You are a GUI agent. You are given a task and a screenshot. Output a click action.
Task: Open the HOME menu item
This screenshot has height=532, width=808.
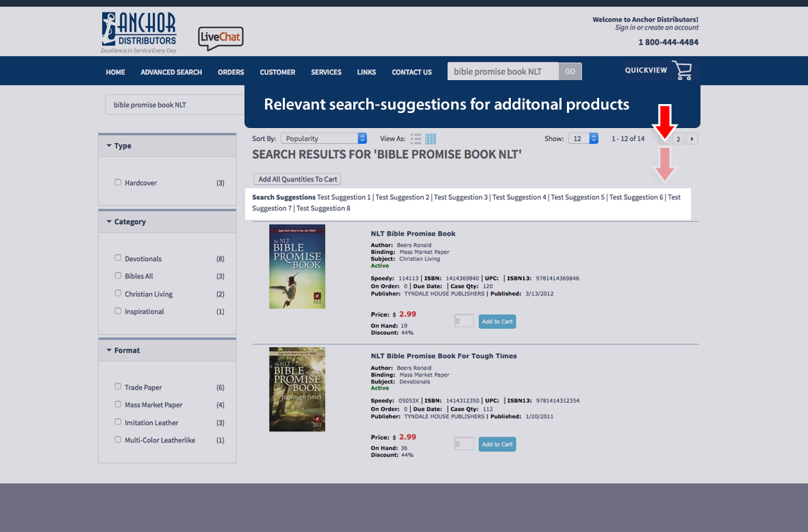(116, 72)
